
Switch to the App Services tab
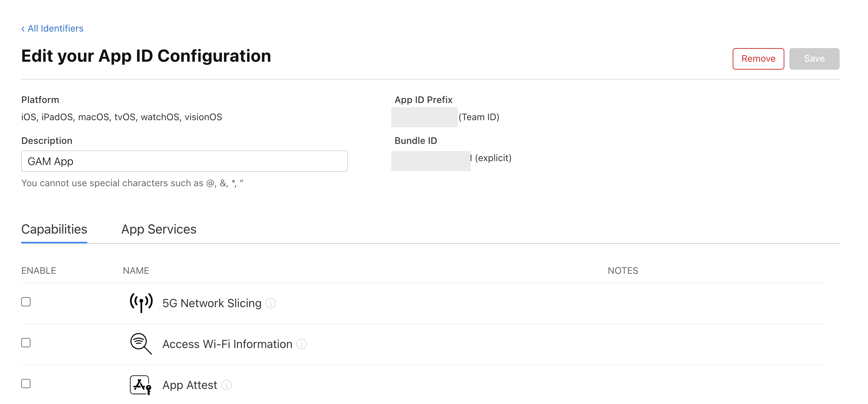pos(159,229)
